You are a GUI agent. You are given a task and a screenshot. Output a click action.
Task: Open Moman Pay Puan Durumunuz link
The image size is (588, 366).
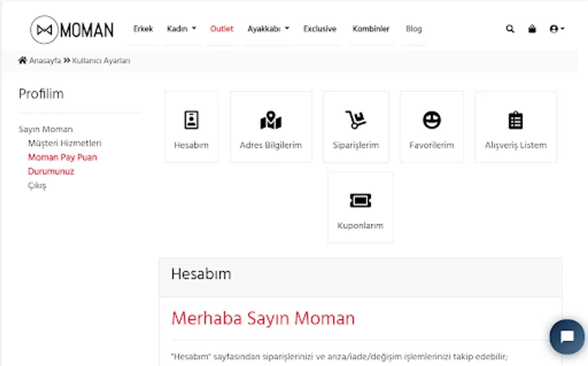[62, 164]
